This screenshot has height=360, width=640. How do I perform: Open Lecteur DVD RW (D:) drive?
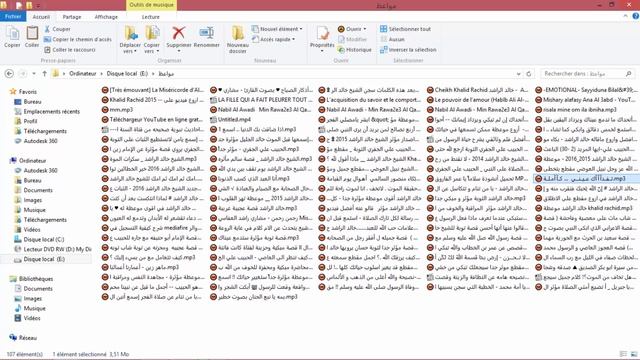coord(57,249)
